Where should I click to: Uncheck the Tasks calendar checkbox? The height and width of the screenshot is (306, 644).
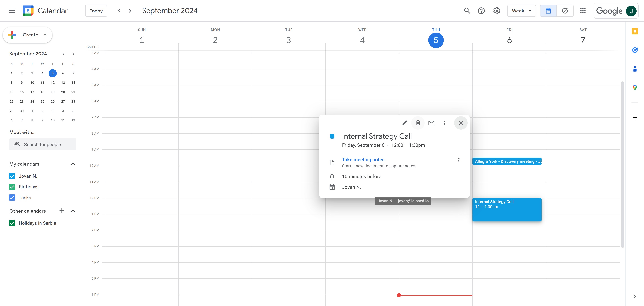[12, 198]
